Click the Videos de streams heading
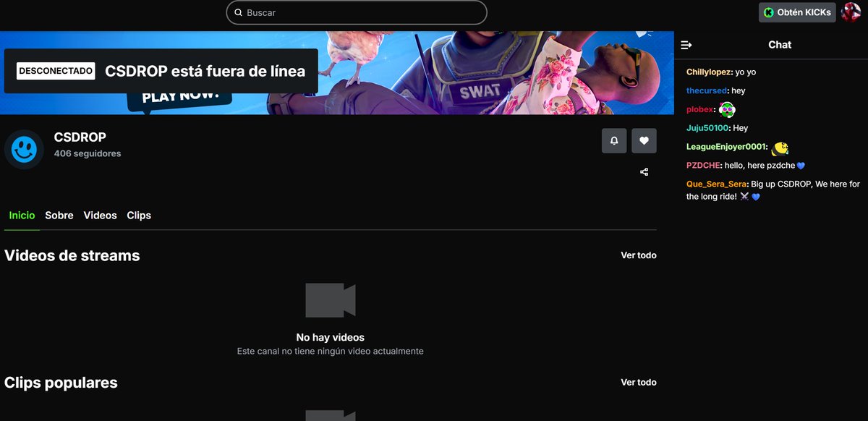This screenshot has height=421, width=868. tap(72, 255)
